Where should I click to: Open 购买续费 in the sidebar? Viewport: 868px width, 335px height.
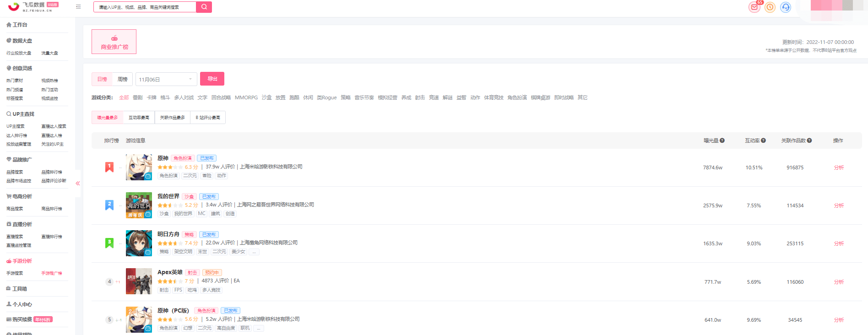(x=19, y=319)
